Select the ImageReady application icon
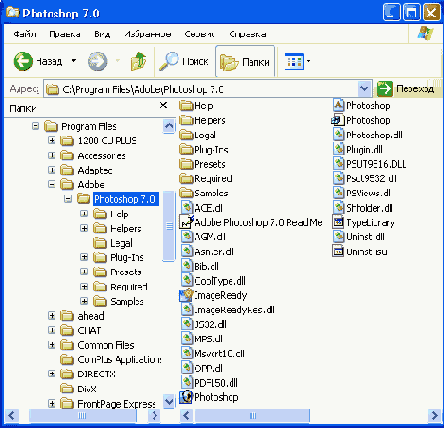Image resolution: width=444 pixels, height=428 pixels. (186, 295)
